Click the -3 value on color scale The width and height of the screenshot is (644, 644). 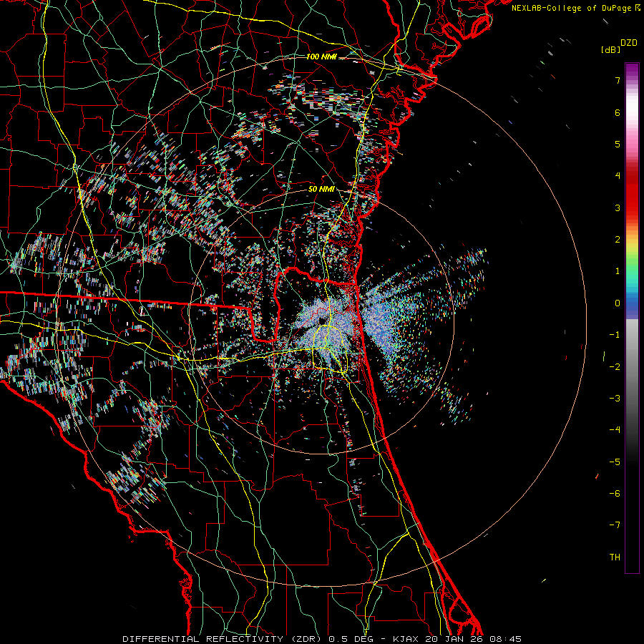[x=615, y=399]
